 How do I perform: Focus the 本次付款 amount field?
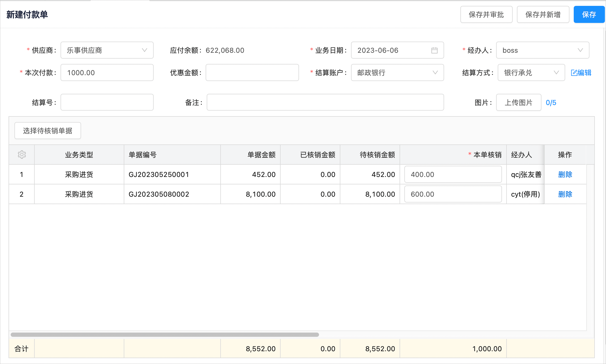(107, 72)
